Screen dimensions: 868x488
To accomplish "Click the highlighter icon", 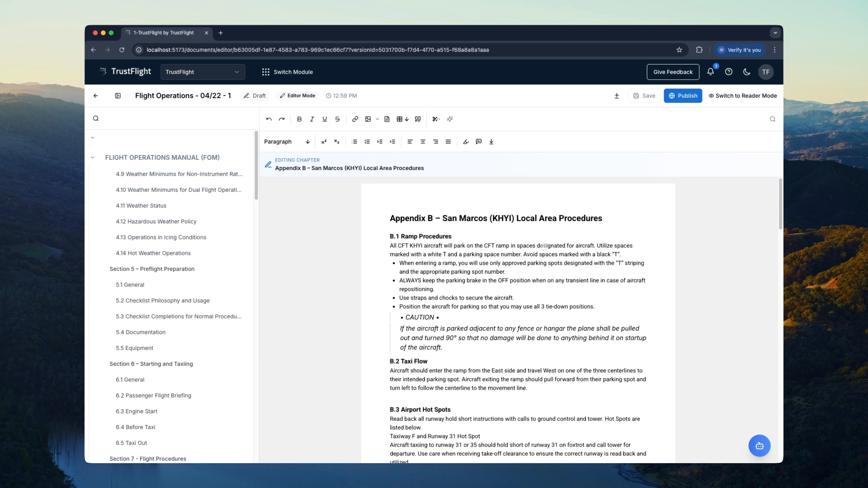I will [x=466, y=141].
